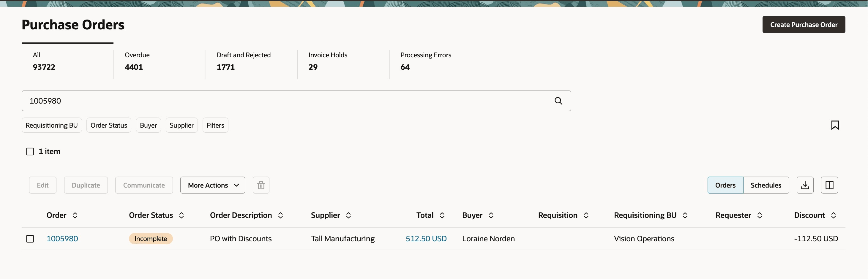The height and width of the screenshot is (279, 868).
Task: Toggle the row checkbox next to Incomplete order
Action: coord(30,239)
